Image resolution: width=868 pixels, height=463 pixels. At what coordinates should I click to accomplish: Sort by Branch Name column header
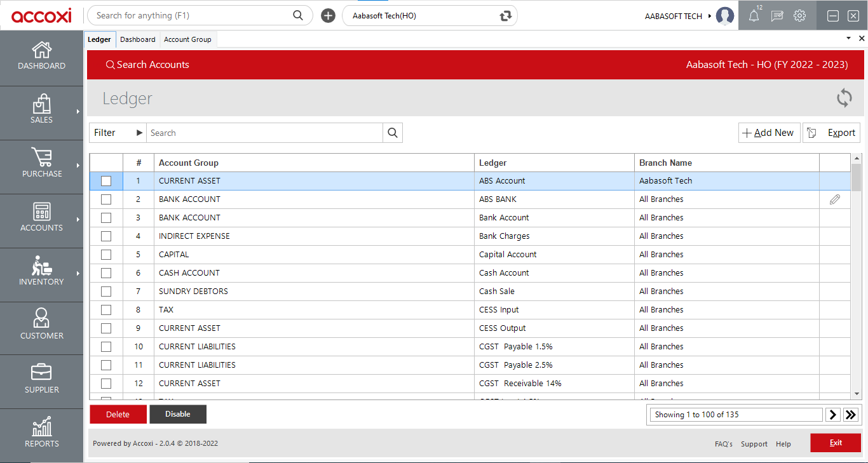tap(727, 163)
